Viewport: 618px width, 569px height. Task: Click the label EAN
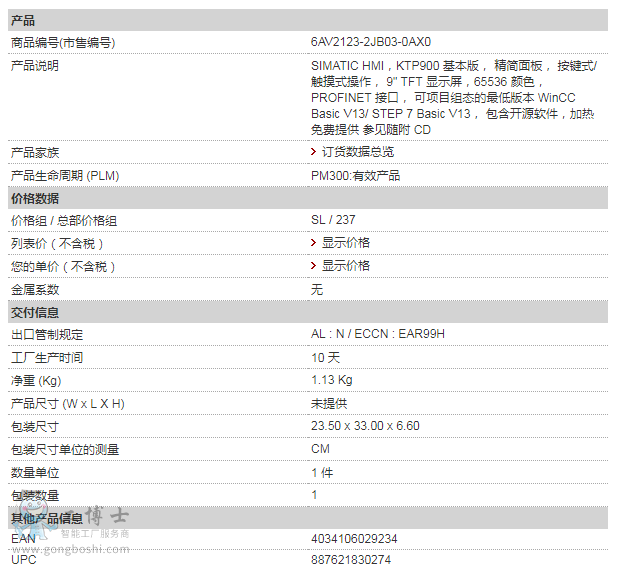(23, 539)
